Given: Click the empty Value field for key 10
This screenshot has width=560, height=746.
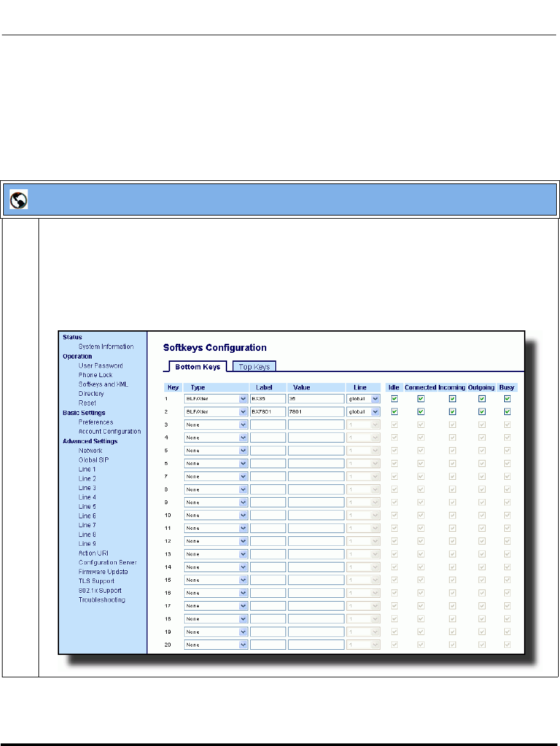Looking at the screenshot, I should (316, 515).
